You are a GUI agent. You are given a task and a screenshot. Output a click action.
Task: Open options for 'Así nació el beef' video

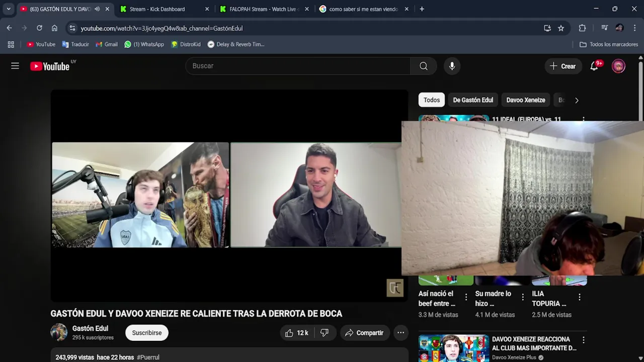click(x=466, y=297)
